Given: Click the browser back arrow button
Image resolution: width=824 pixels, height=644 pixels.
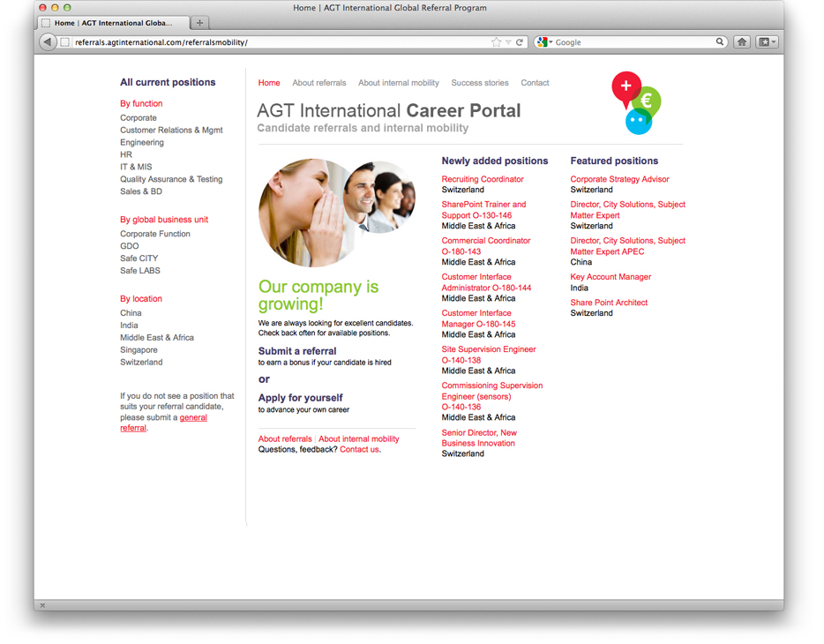Looking at the screenshot, I should pos(48,42).
